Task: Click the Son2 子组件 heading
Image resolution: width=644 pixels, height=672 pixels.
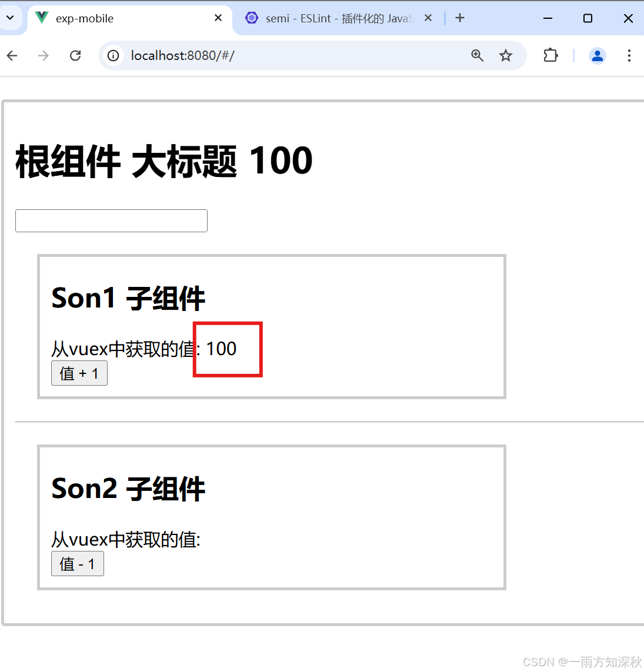Action: pos(128,489)
